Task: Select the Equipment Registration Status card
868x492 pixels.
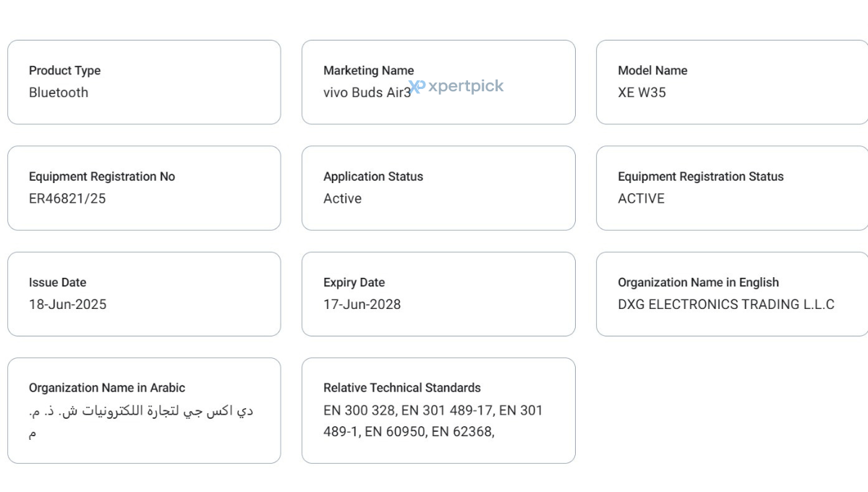Action: [x=732, y=188]
